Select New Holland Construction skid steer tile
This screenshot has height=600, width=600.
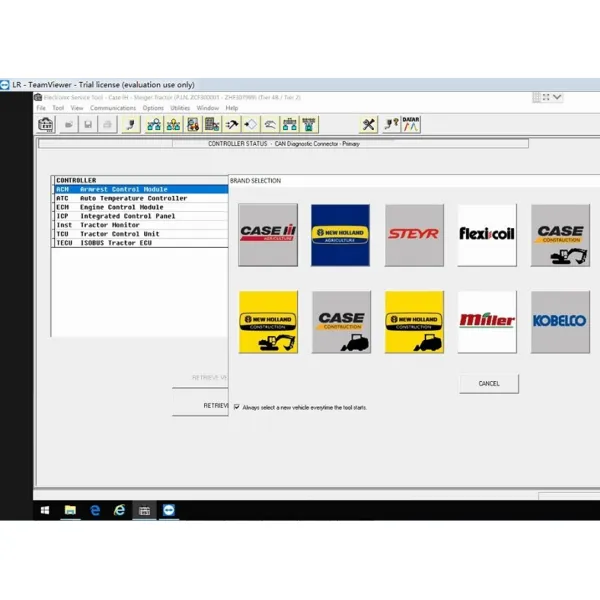[x=414, y=322]
